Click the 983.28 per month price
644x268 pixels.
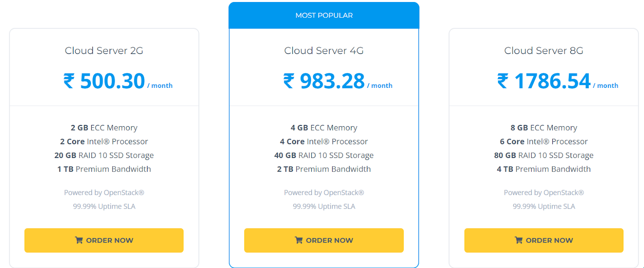coord(338,81)
